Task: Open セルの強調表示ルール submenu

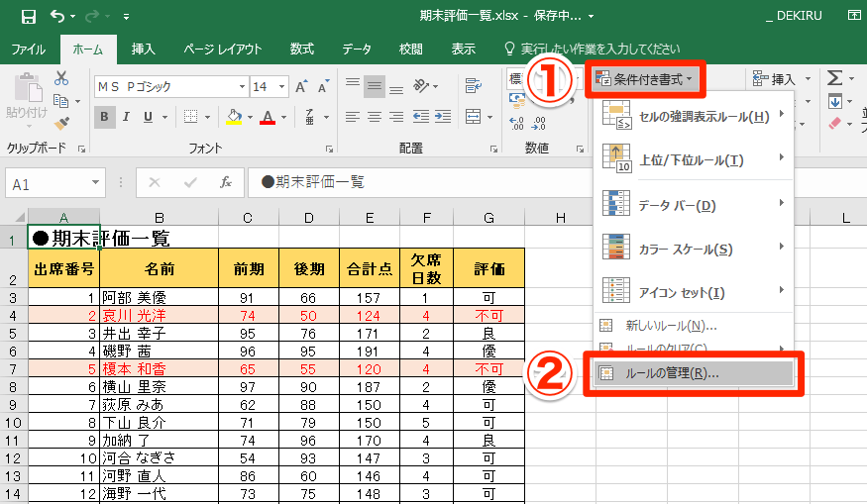Action: click(695, 116)
